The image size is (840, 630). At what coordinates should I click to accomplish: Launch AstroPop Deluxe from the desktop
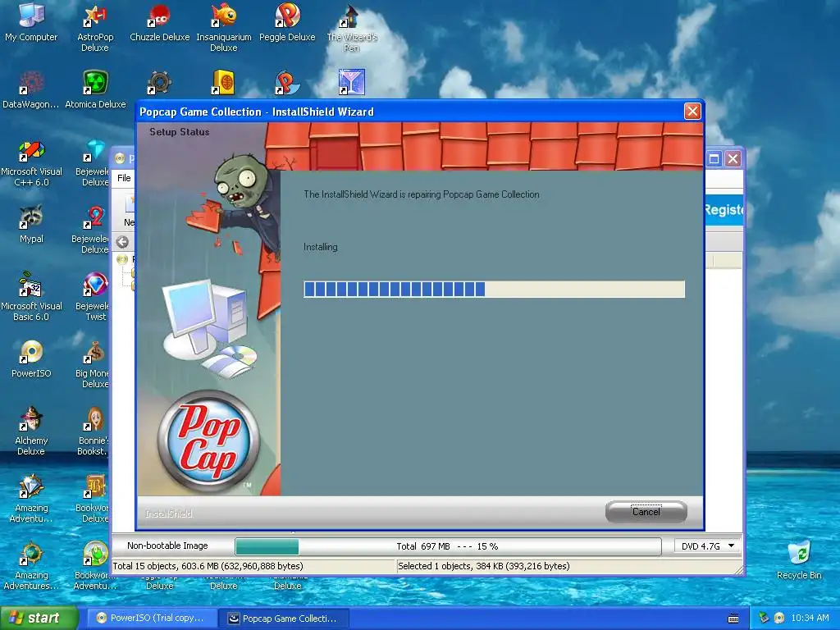pyautogui.click(x=95, y=27)
